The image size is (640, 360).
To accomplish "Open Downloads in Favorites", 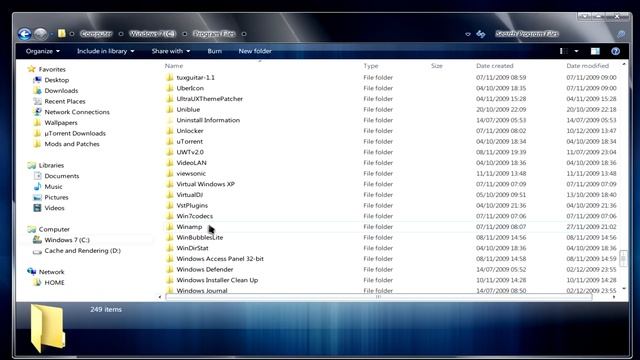I will click(x=61, y=91).
